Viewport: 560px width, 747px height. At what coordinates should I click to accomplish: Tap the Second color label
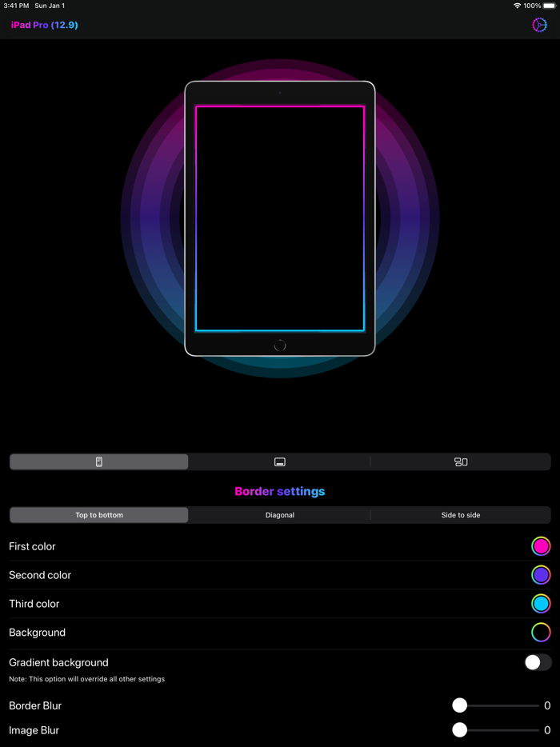40,575
